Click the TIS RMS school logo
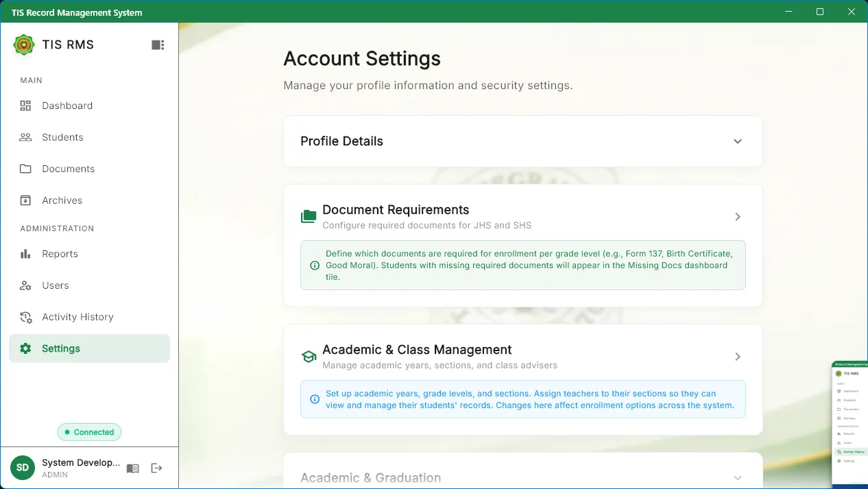 click(x=24, y=45)
